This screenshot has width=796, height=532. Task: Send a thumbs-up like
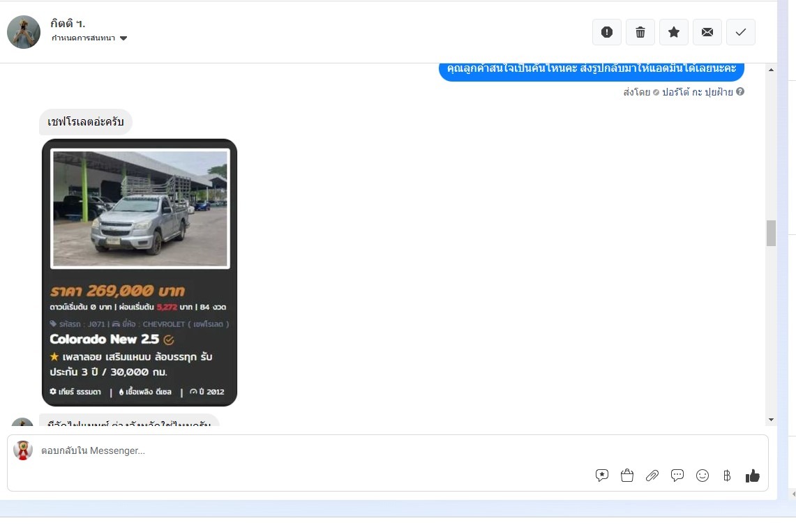coord(752,476)
